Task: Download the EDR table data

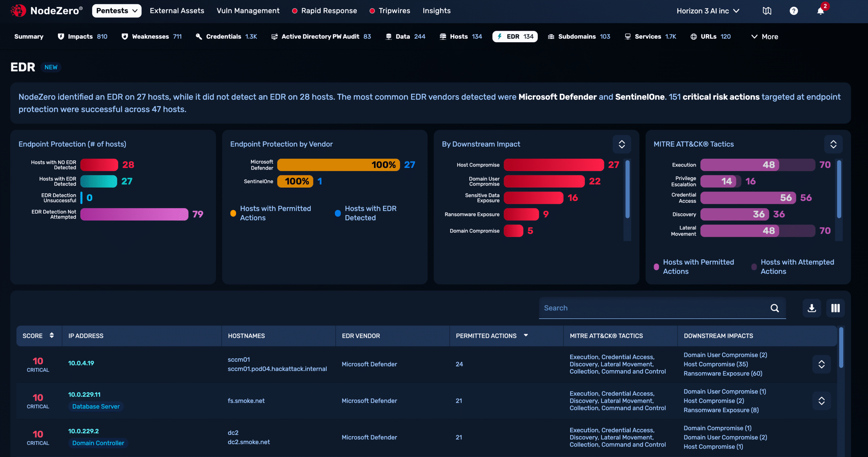Action: point(812,308)
